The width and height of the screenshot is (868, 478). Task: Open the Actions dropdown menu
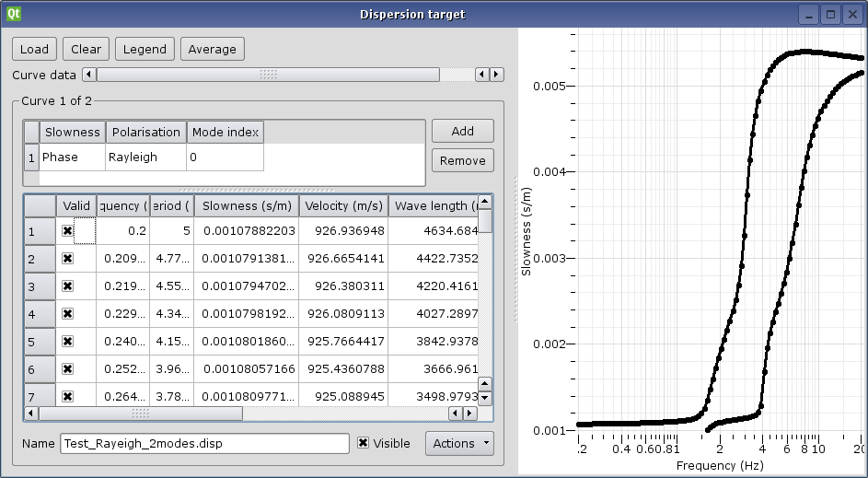[459, 443]
